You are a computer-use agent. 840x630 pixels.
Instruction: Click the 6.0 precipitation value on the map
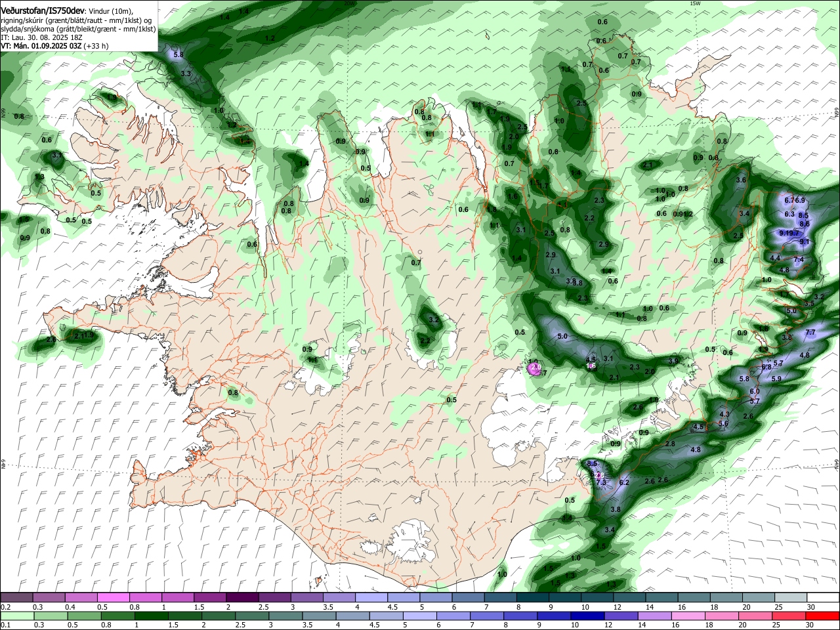[x=755, y=391]
